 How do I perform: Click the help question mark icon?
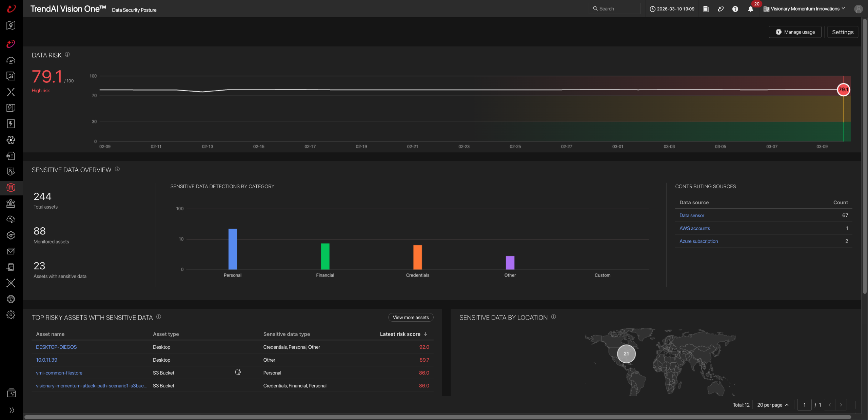pyautogui.click(x=735, y=9)
